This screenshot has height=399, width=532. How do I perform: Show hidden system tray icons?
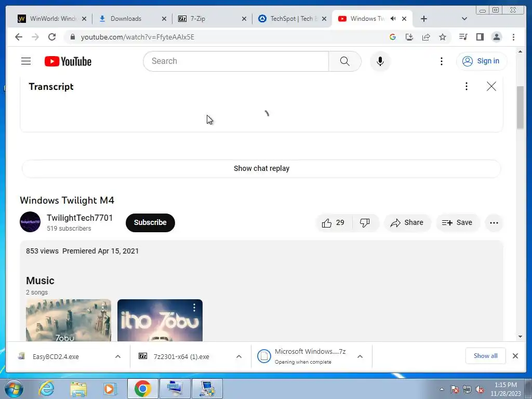point(442,389)
